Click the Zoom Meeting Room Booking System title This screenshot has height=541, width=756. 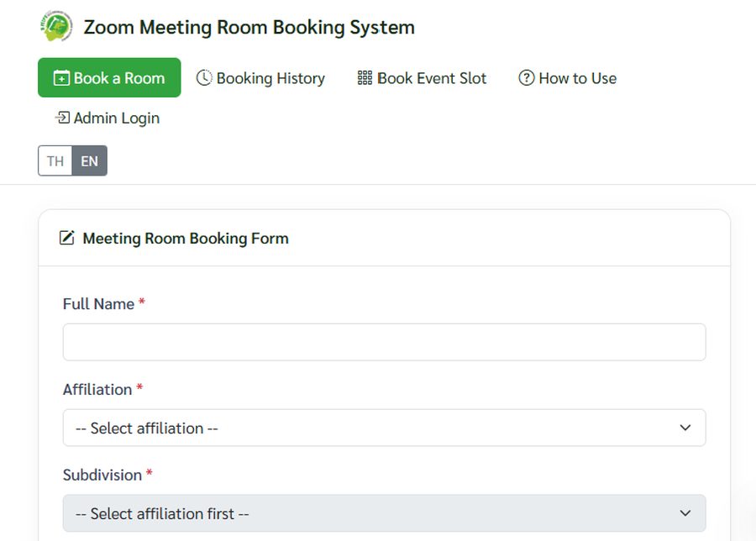click(x=249, y=27)
